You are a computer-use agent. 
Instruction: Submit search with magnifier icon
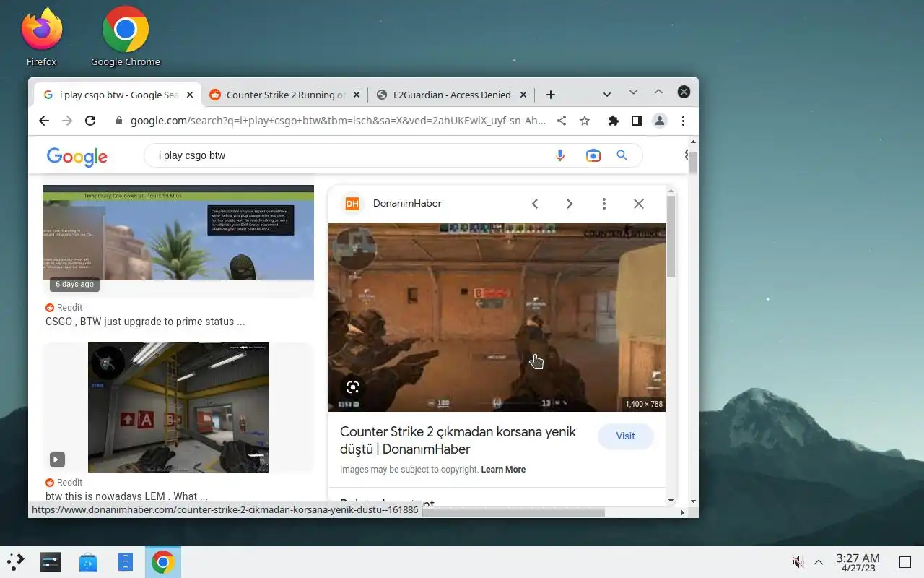(x=622, y=155)
